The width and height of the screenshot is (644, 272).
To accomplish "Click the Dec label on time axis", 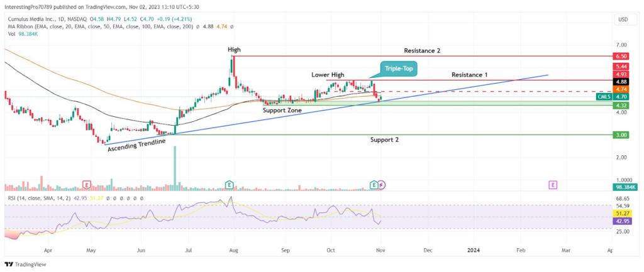I will 428,249.
